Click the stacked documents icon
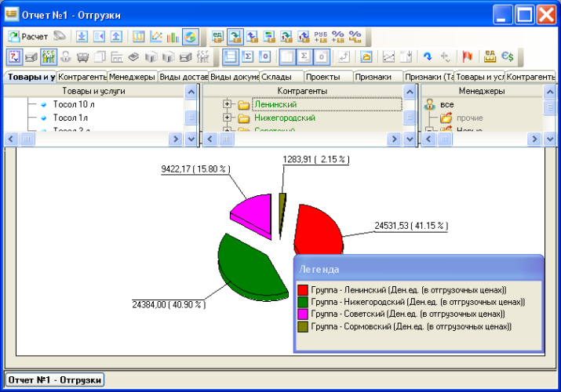Viewport: 561px width, 392px height. 100,56
